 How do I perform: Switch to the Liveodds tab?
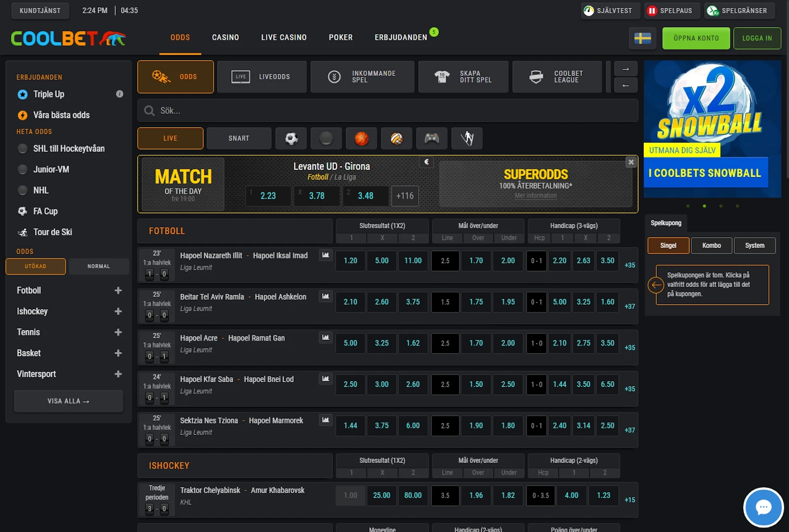click(x=262, y=77)
